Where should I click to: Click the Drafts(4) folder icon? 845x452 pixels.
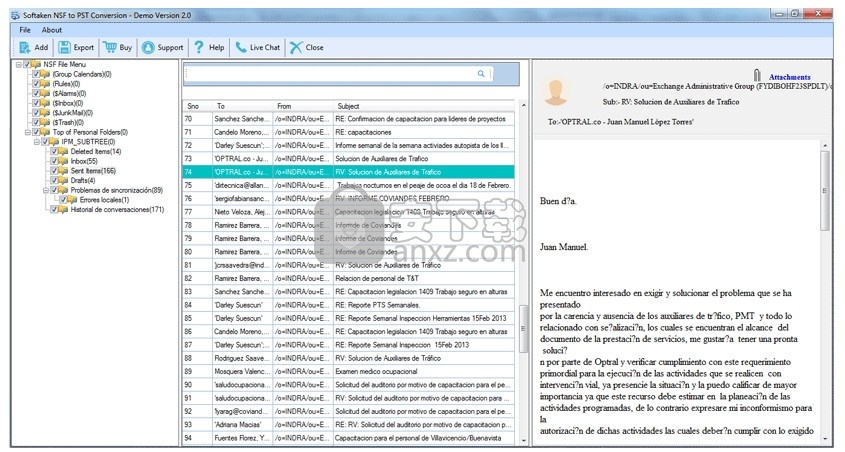pos(64,180)
